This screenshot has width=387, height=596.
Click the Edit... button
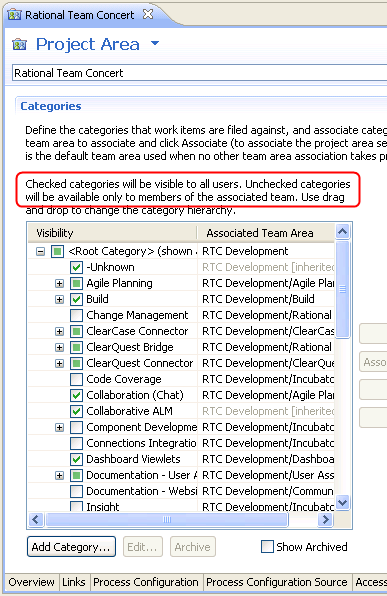pyautogui.click(x=143, y=547)
